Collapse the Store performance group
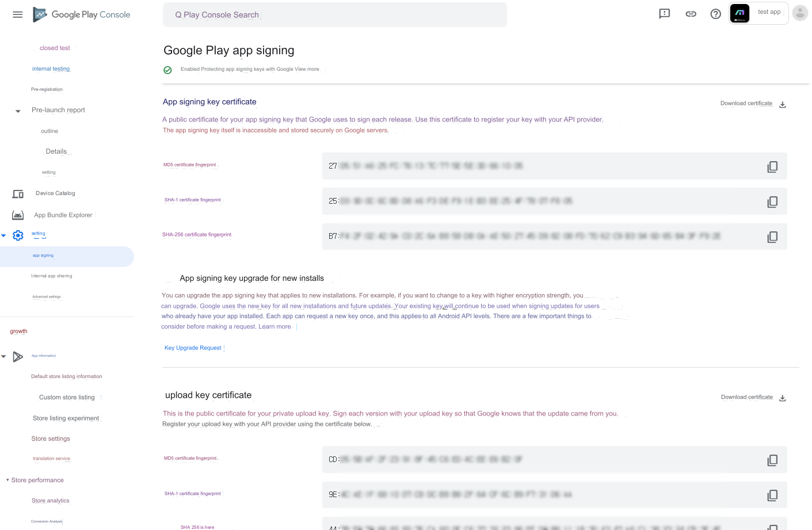The image size is (812, 530). [x=7, y=480]
